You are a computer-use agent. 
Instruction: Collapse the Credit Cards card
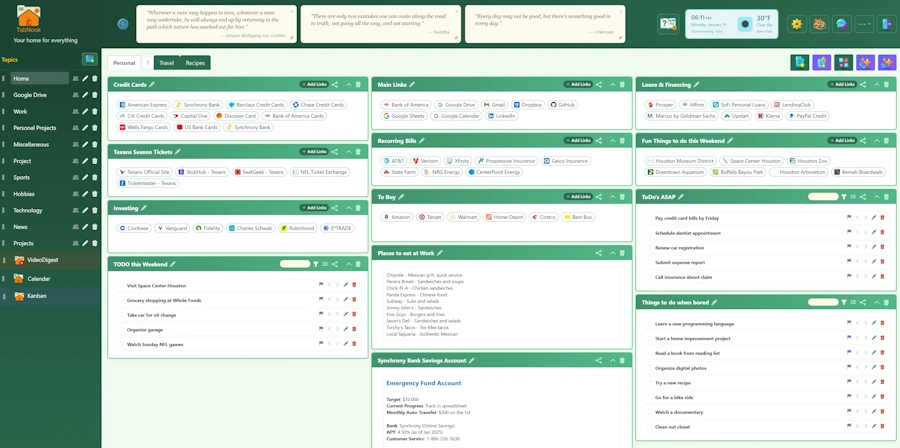[348, 84]
